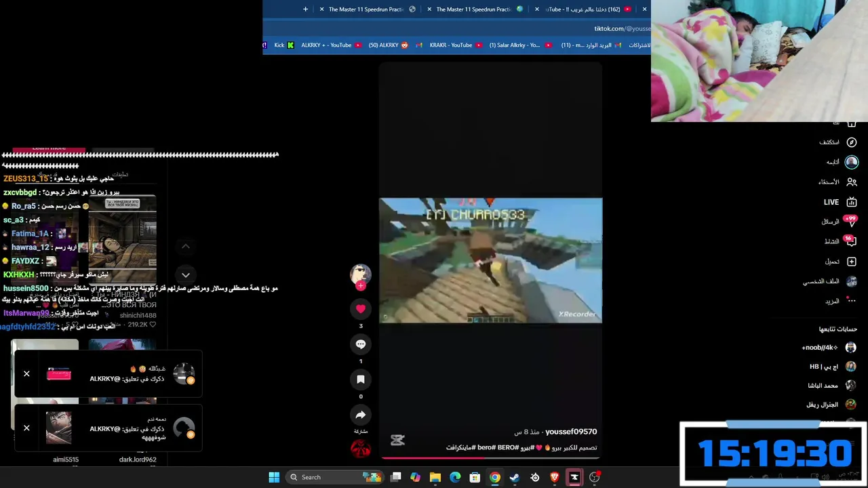Open محمد الباشا followed account
Screen dimensions: 868x488
[831, 386]
